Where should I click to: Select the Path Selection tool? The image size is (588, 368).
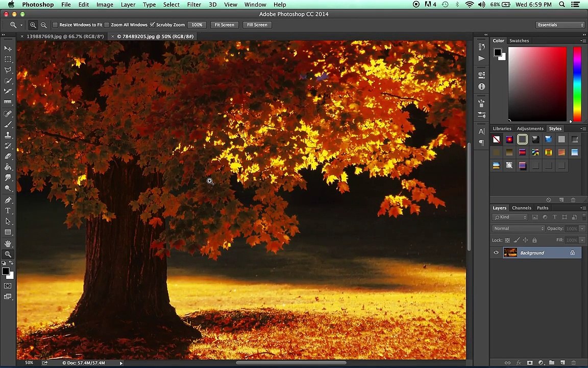point(8,221)
